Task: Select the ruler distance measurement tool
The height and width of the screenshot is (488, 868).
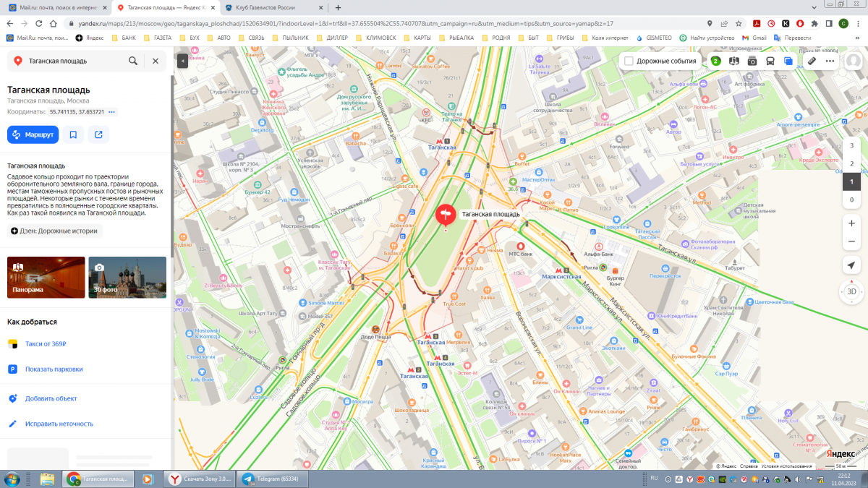Action: click(812, 61)
